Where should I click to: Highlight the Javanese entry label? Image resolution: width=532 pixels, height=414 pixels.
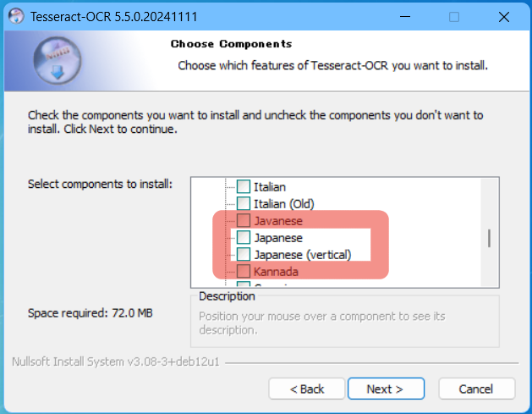pos(277,221)
